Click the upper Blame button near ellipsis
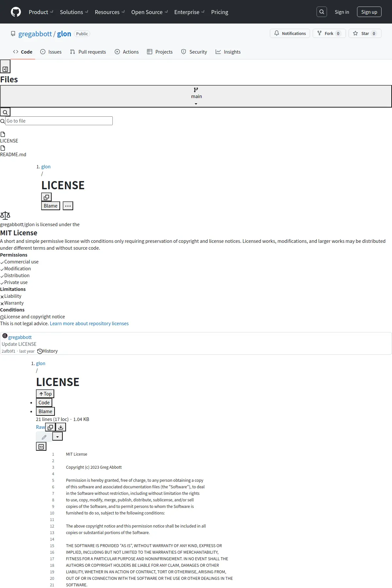The width and height of the screenshot is (392, 588). tap(51, 206)
